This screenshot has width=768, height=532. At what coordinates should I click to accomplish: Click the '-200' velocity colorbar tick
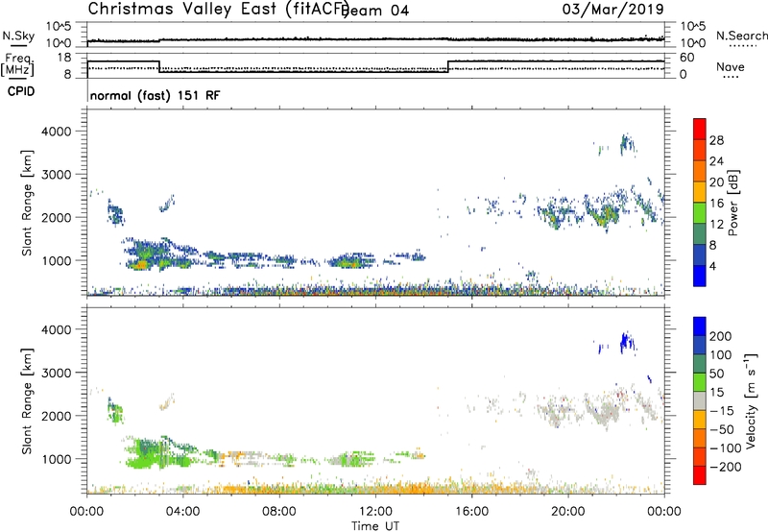pos(725,467)
